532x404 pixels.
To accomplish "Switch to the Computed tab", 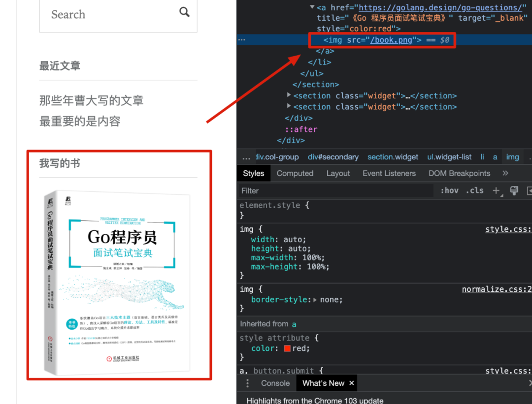I will coord(295,173).
